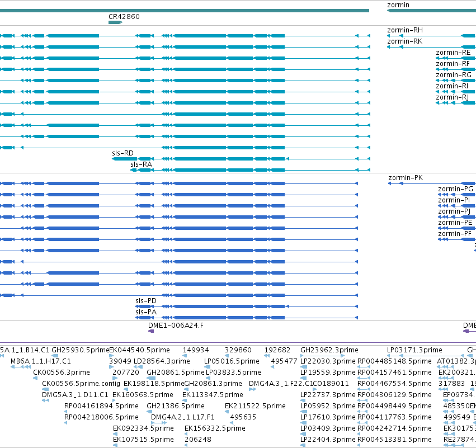This screenshot has height=448, width=476.
Task: Open the CK00556.5prime.contig label
Action: pyautogui.click(x=81, y=384)
